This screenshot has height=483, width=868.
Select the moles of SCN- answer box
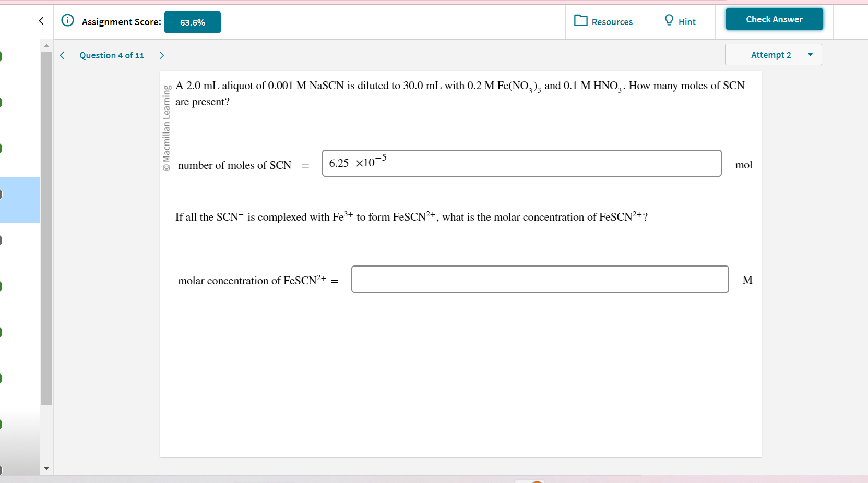click(522, 163)
